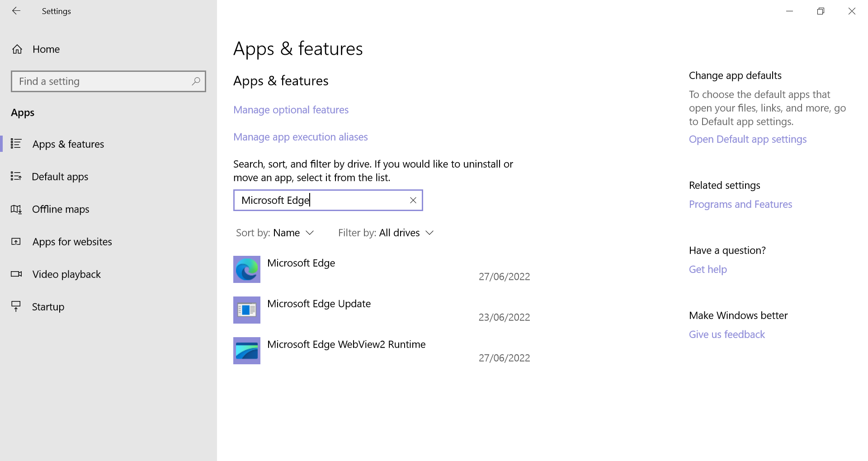Open Video playback settings
The width and height of the screenshot is (868, 461).
click(108, 274)
